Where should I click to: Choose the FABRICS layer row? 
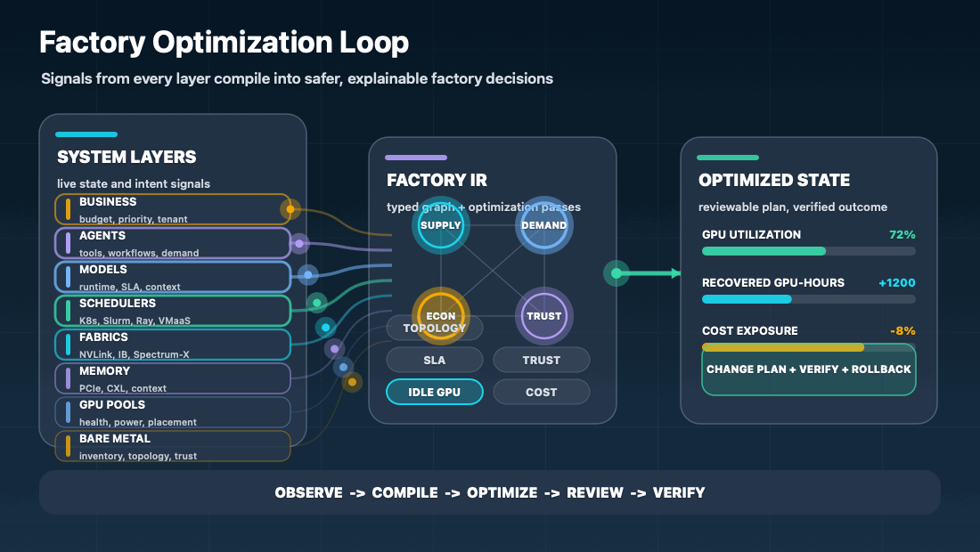[x=173, y=345]
